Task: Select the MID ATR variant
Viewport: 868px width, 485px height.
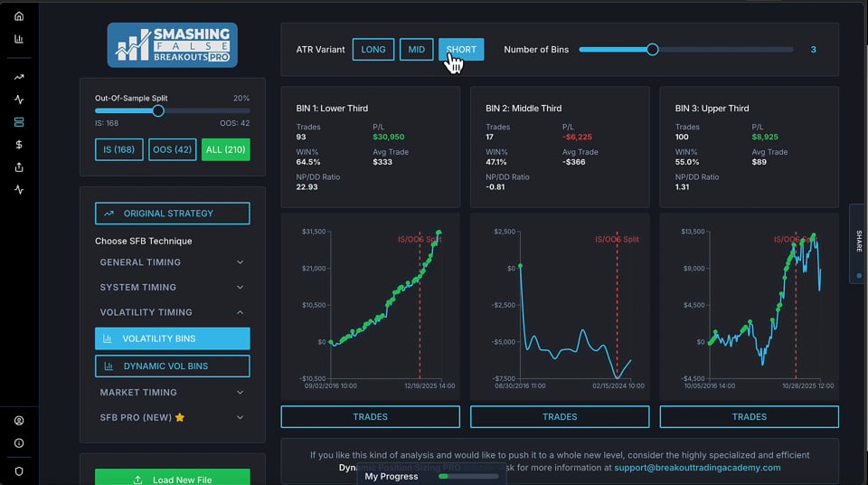Action: pos(416,50)
